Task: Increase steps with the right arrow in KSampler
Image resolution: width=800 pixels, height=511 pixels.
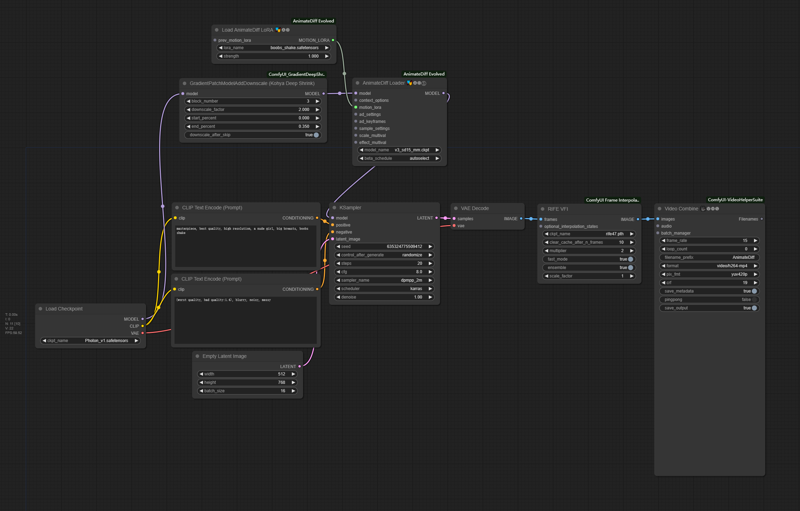Action: 430,263
